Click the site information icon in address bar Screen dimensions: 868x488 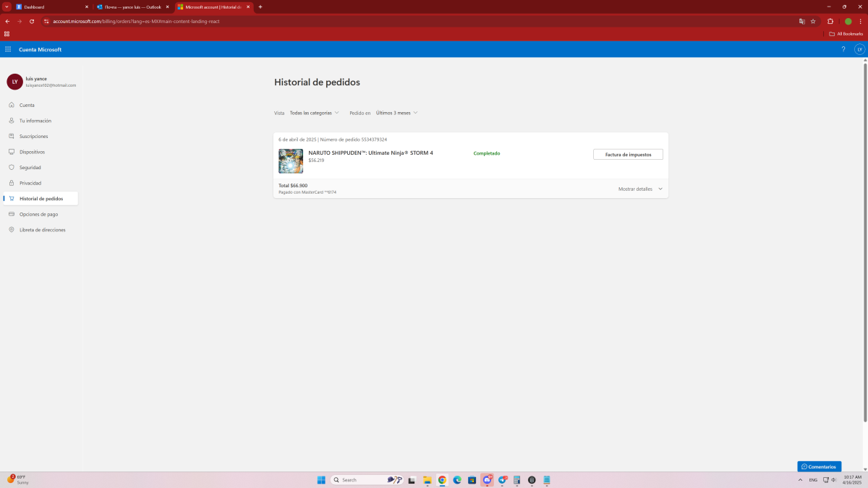(x=46, y=21)
